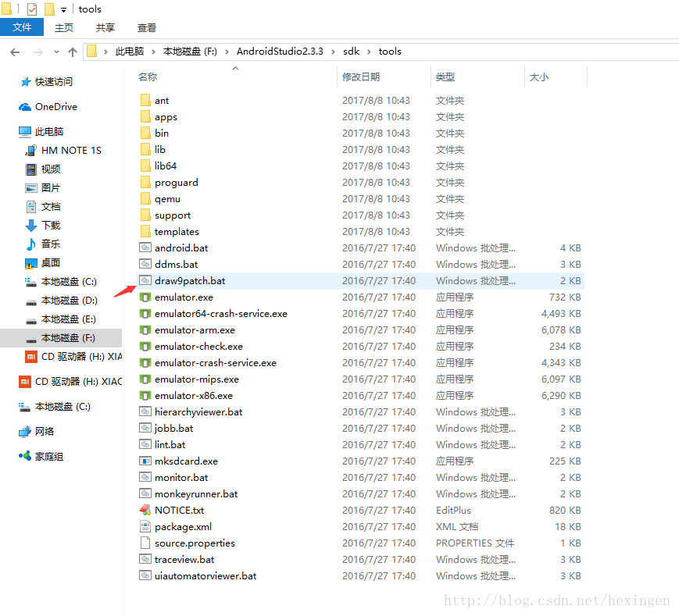Open the quick access toolbar customize dropdown

63,9
